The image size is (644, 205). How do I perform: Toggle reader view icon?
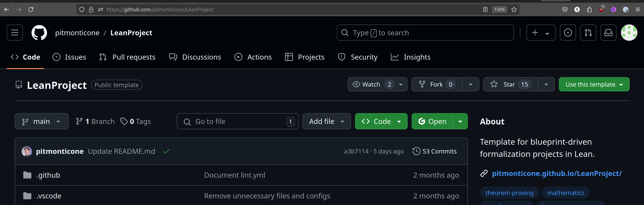(x=485, y=9)
